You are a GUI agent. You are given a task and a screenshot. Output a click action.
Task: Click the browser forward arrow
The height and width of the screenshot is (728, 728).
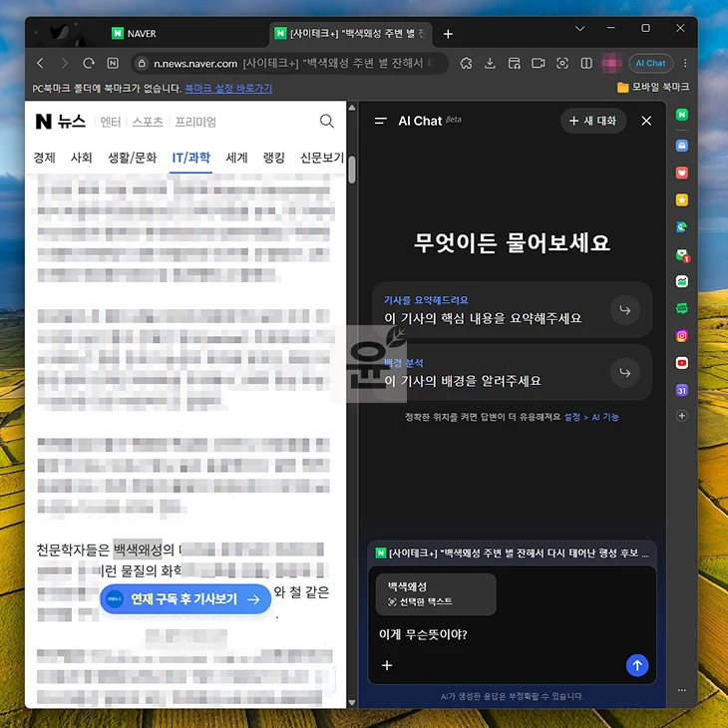click(65, 63)
